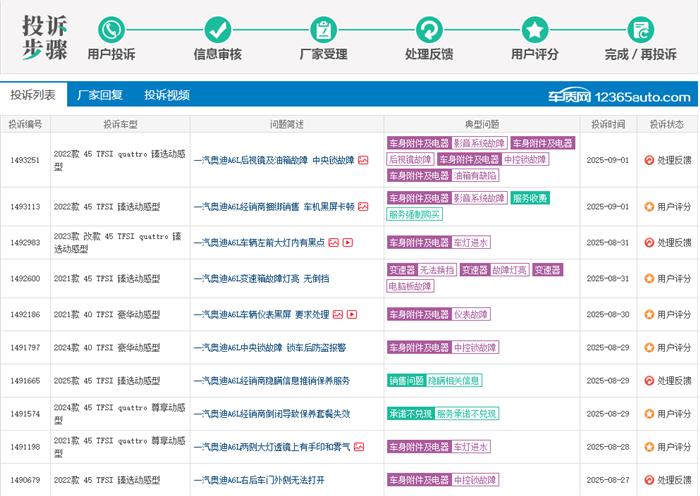Image resolution: width=700 pixels, height=496 pixels.
Task: Switch to the 投诉视频 tab
Action: [x=167, y=95]
